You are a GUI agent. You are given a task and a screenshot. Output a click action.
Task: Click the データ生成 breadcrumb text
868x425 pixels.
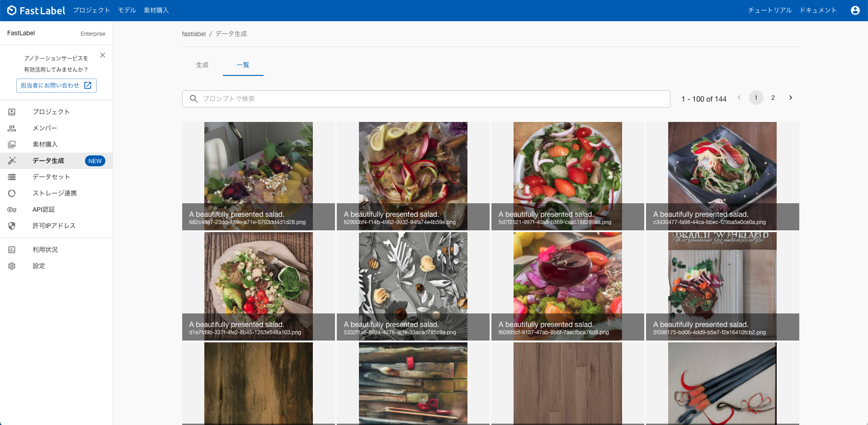pyautogui.click(x=231, y=34)
